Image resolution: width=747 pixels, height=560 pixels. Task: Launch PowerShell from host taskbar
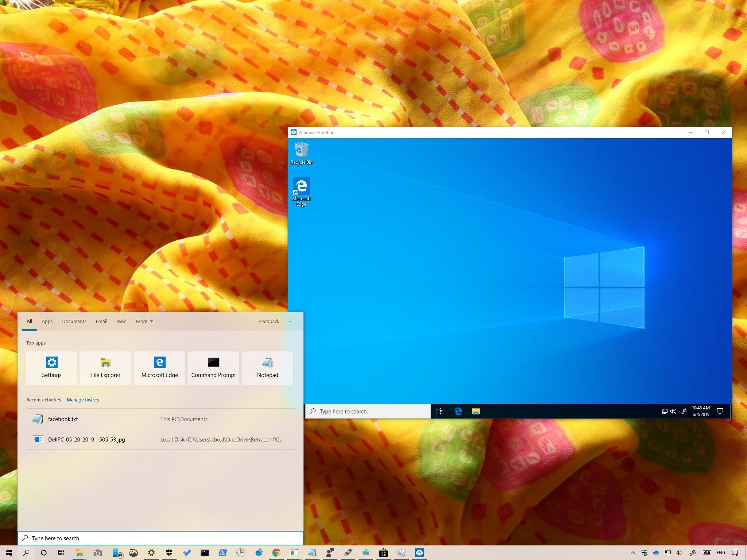coord(222,553)
